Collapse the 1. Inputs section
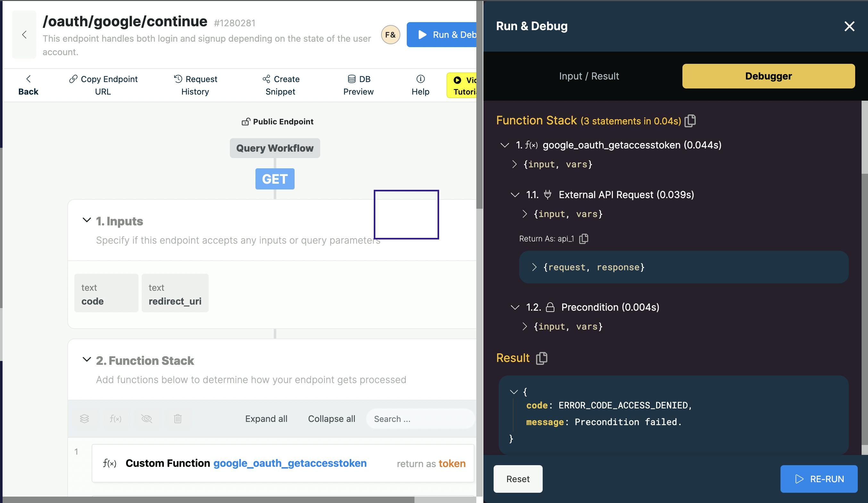Screen dimensions: 868x503 click(x=87, y=220)
